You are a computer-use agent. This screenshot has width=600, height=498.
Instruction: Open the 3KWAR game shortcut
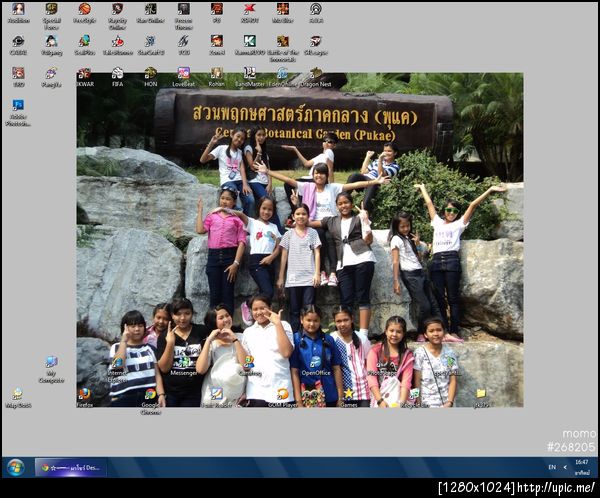pyautogui.click(x=84, y=78)
